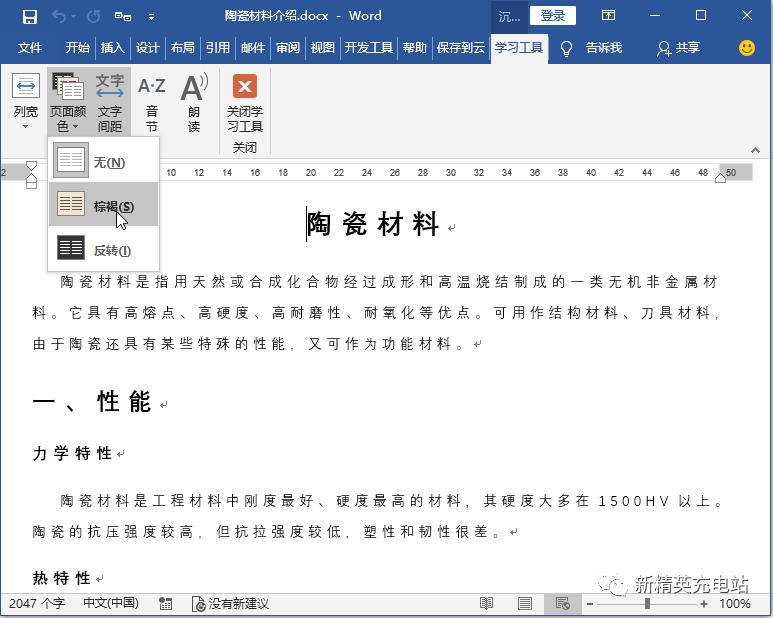Screen dimensions: 773x618
Task: Click the zoom in plus button
Action: pos(704,604)
